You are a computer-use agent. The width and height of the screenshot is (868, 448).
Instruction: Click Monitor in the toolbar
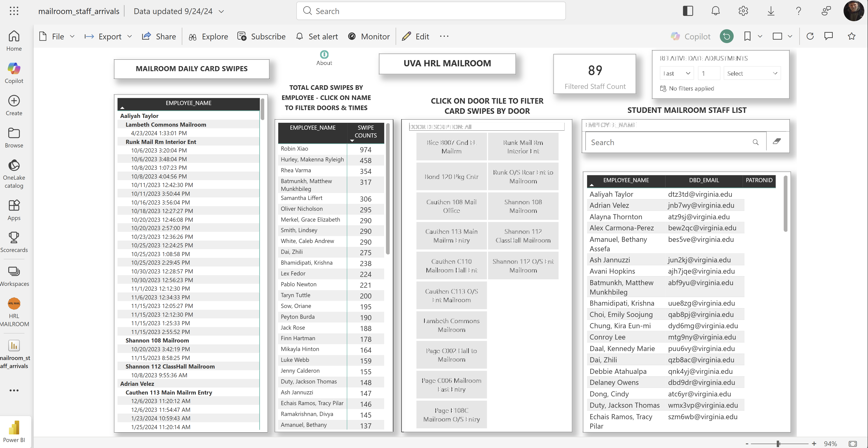(369, 36)
